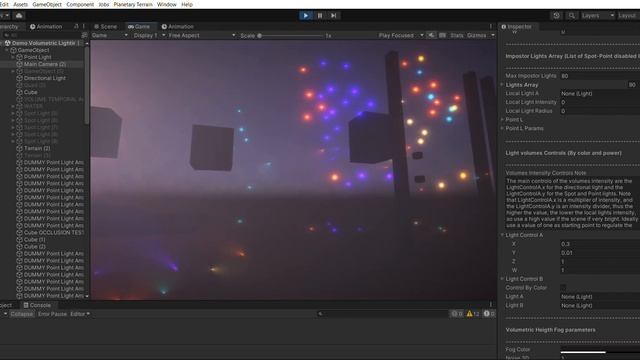
Task: Open the GameObject menu
Action: [47, 4]
